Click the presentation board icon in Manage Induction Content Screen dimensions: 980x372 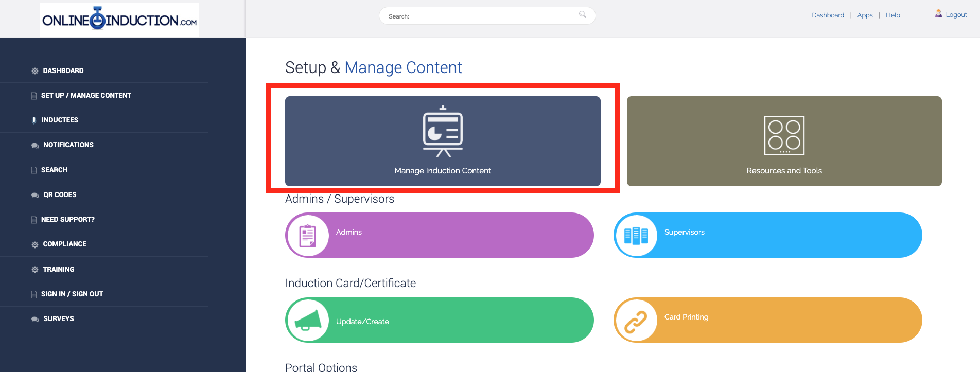coord(443,131)
